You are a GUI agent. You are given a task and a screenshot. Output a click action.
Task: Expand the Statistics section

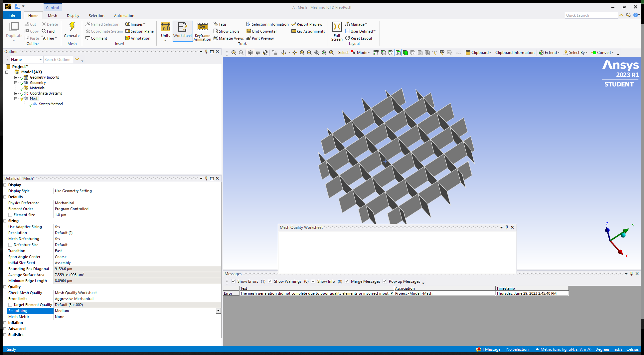[x=5, y=335]
